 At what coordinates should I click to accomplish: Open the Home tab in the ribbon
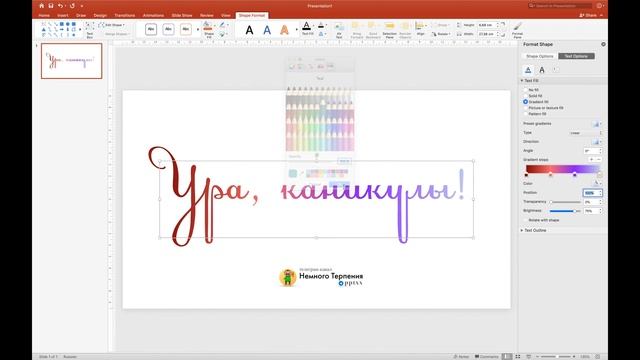click(x=44, y=16)
